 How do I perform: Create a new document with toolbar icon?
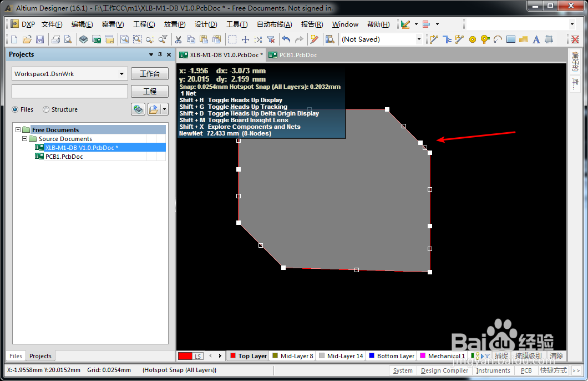point(14,39)
